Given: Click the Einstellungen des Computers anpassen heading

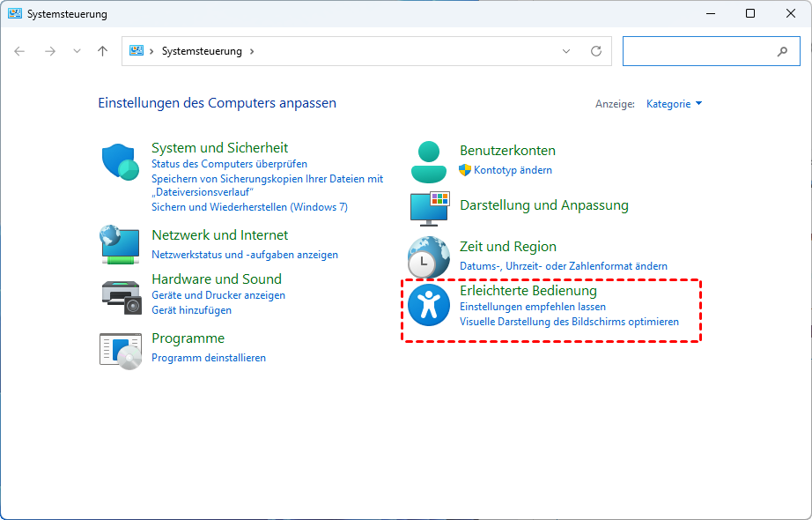Looking at the screenshot, I should click(x=217, y=102).
